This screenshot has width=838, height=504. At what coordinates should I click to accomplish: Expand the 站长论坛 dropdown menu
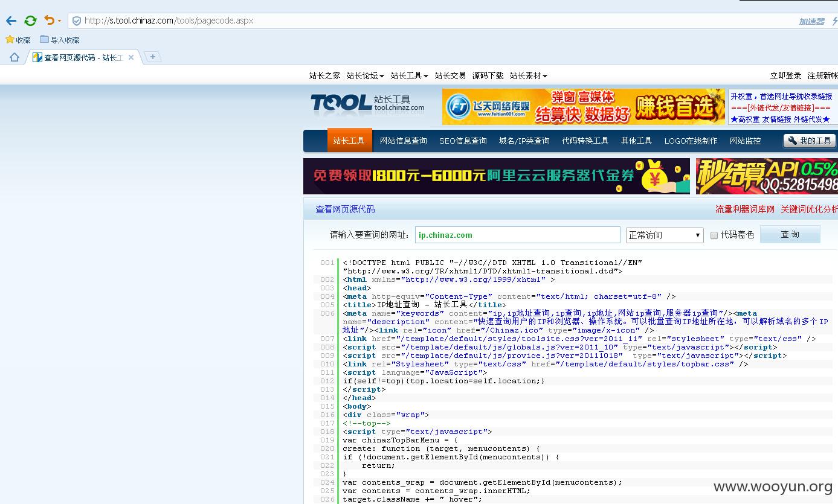(x=365, y=75)
